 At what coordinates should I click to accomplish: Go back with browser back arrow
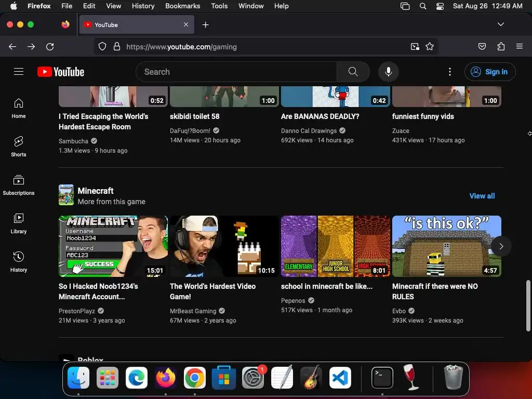tap(12, 46)
